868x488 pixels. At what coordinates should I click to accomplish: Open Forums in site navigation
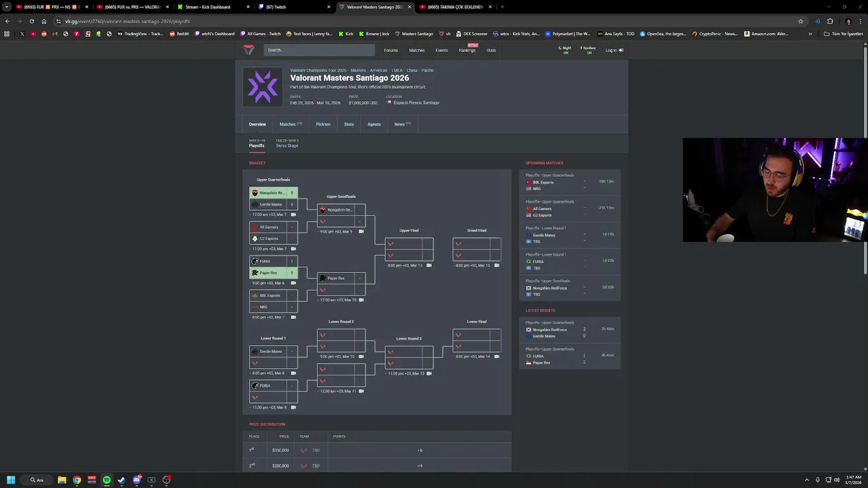point(391,50)
